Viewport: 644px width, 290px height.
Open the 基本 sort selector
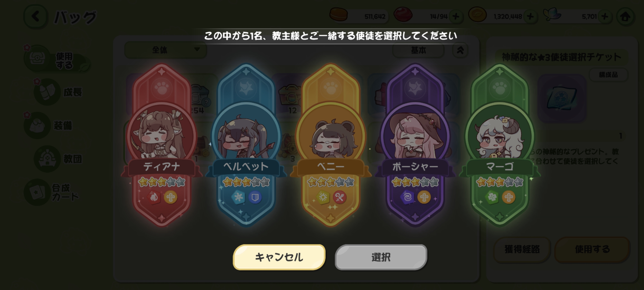point(418,50)
